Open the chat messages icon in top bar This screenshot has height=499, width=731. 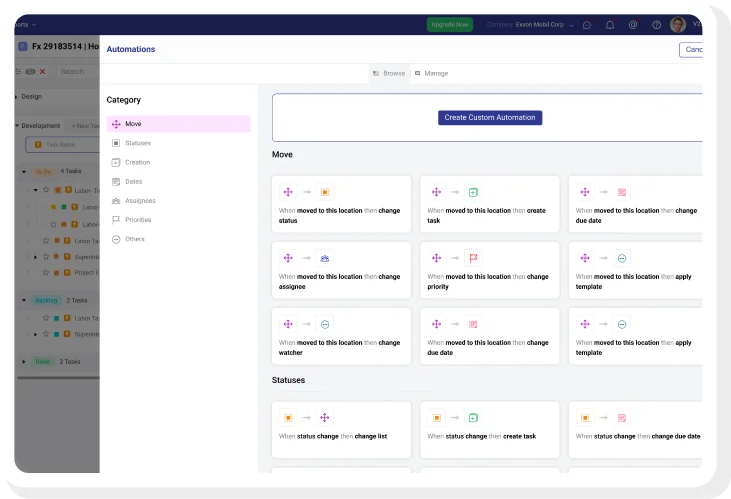(587, 25)
